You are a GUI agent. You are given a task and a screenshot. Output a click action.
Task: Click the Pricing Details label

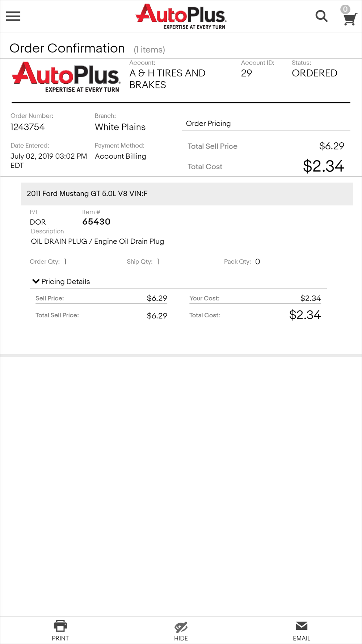pos(66,281)
